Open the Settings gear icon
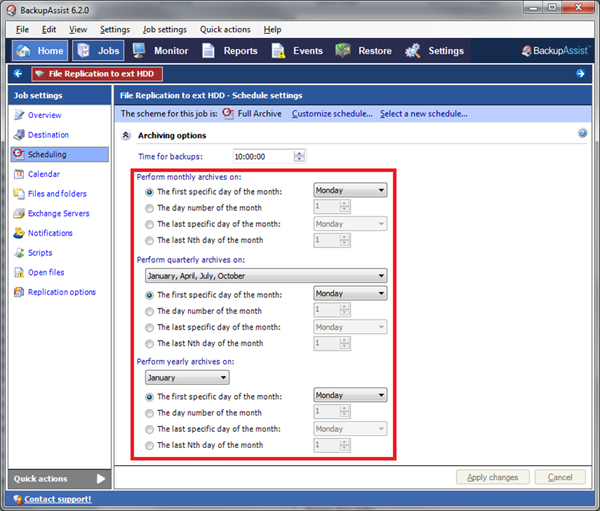Viewport: 600px width, 511px height. pyautogui.click(x=412, y=51)
